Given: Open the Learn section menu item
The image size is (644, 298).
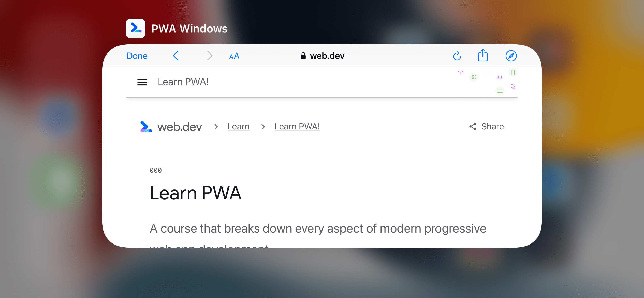Looking at the screenshot, I should tap(239, 126).
